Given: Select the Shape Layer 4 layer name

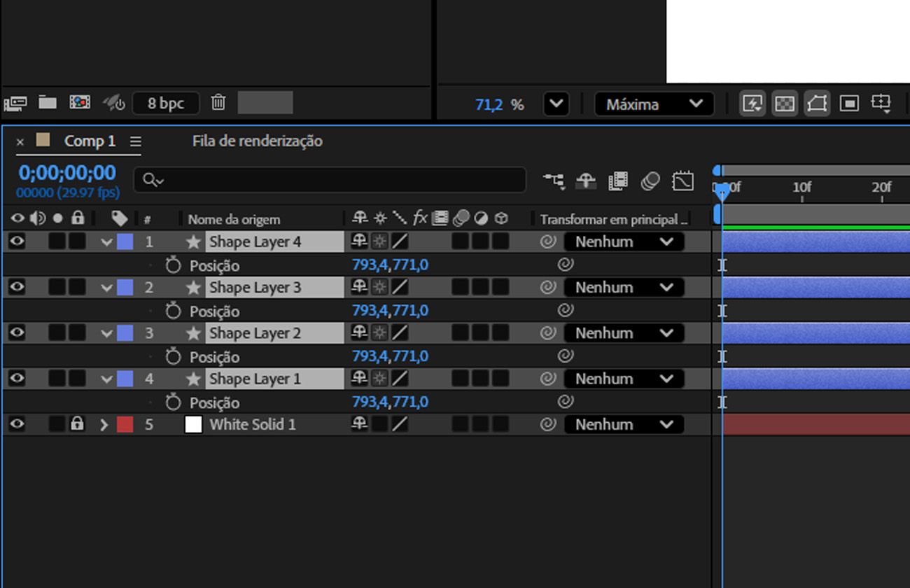Looking at the screenshot, I should pyautogui.click(x=255, y=242).
